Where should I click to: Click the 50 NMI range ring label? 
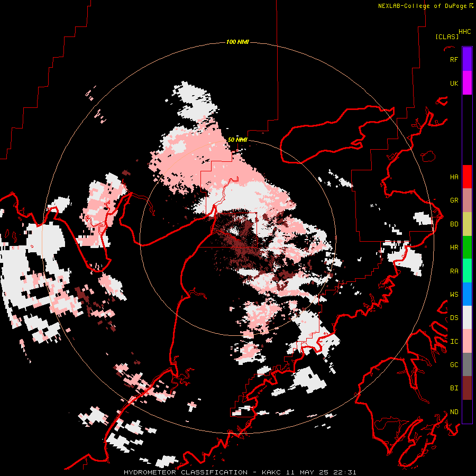tap(237, 140)
